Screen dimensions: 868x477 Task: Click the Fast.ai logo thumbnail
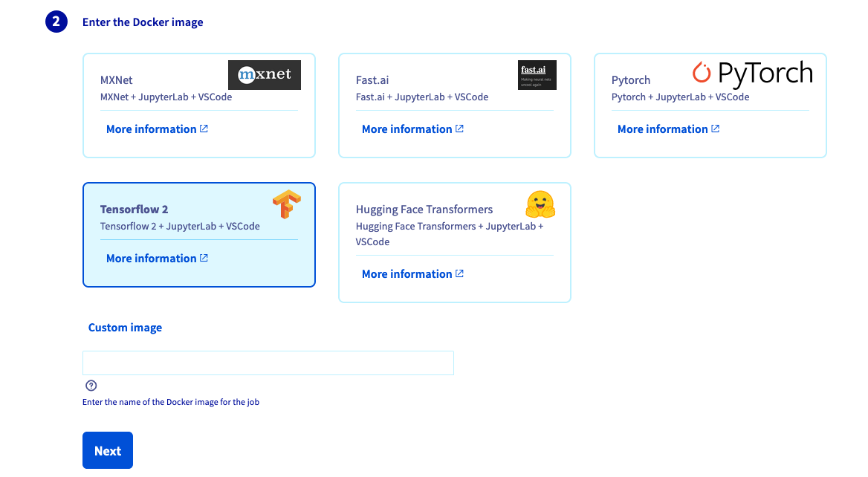tap(537, 75)
